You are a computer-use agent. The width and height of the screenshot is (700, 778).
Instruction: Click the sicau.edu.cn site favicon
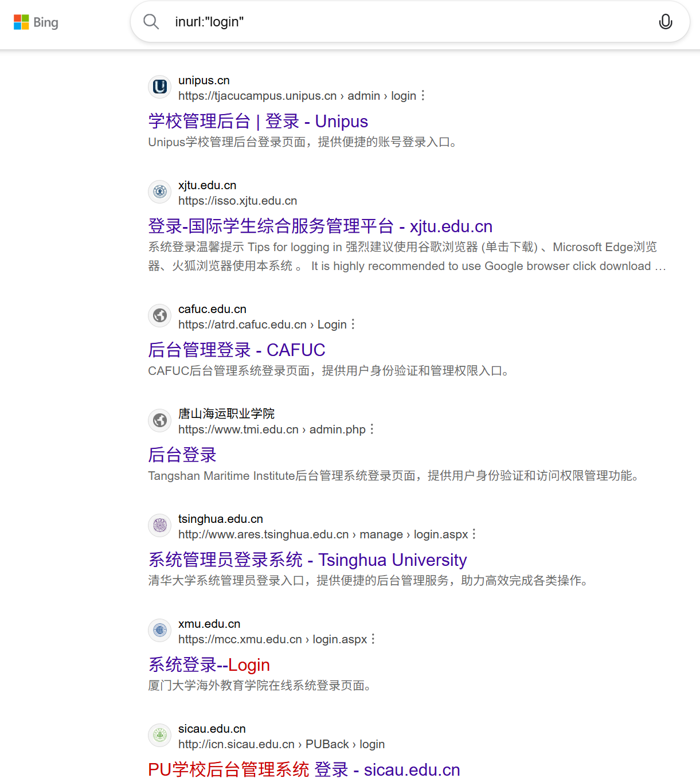click(159, 735)
